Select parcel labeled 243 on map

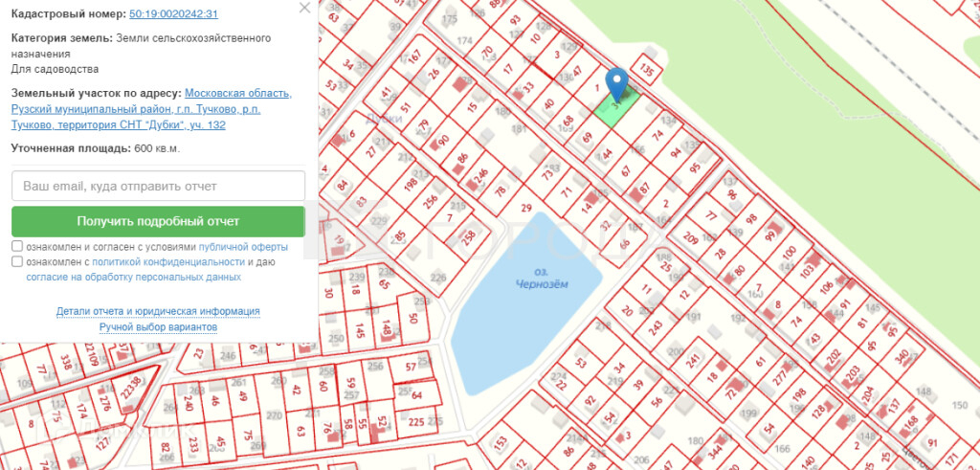tap(655, 326)
